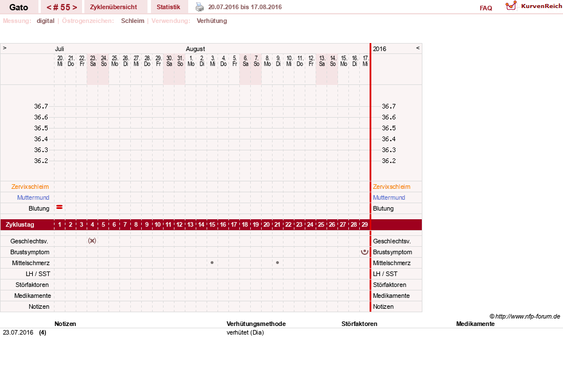Image resolution: width=563 pixels, height=392 pixels.
Task: Click the right '<' arrow beside 2016
Action: click(x=418, y=48)
